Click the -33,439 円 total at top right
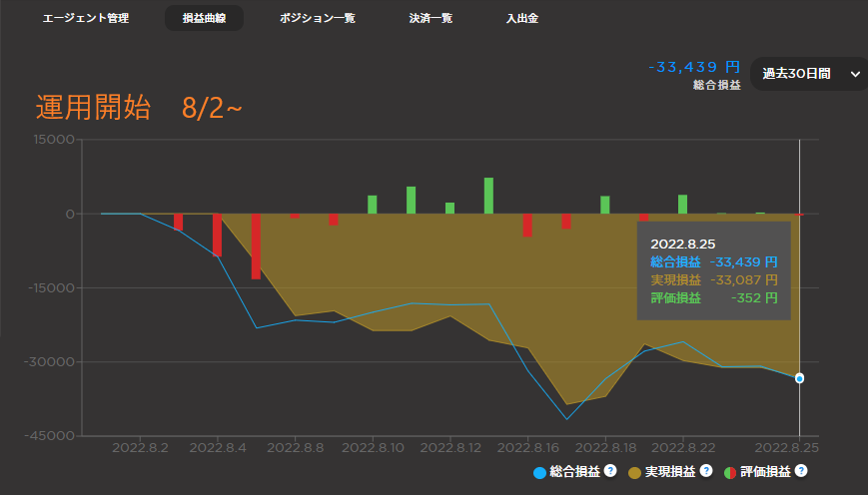The height and width of the screenshot is (495, 868). [x=694, y=68]
